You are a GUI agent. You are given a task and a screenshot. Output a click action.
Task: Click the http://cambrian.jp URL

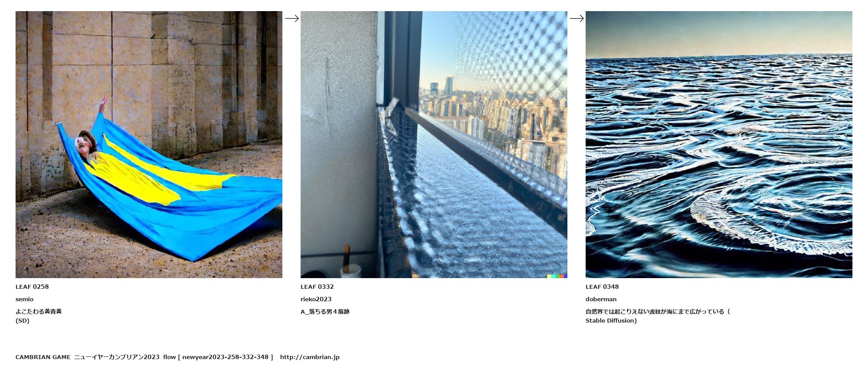tap(310, 357)
